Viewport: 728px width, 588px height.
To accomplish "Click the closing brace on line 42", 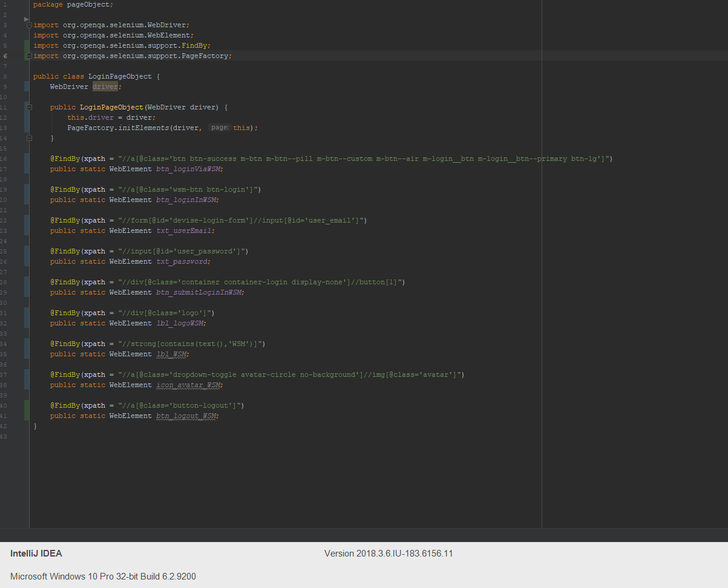I will coord(35,426).
